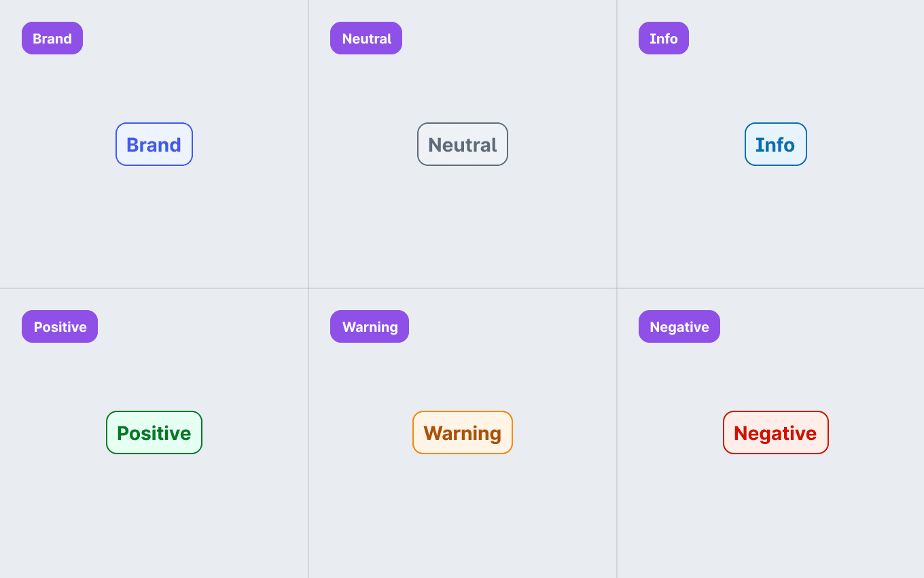924x578 pixels.
Task: Click empty space below the Brand badge
Action: pos(154,224)
